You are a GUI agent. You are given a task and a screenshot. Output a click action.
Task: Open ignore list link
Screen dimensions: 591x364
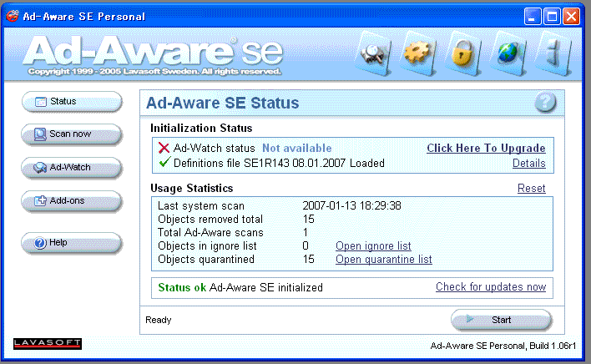click(x=373, y=246)
